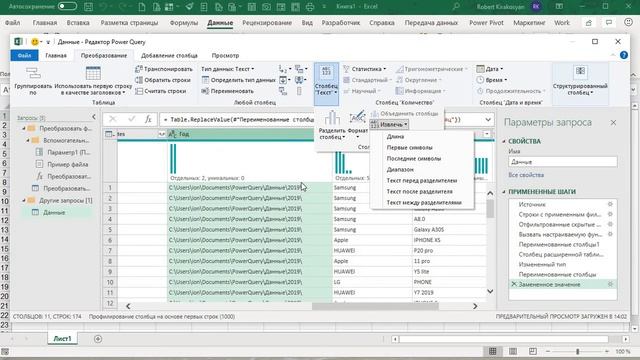The width and height of the screenshot is (640, 360).
Task: Click the Переименовать column button
Action: pos(228,91)
